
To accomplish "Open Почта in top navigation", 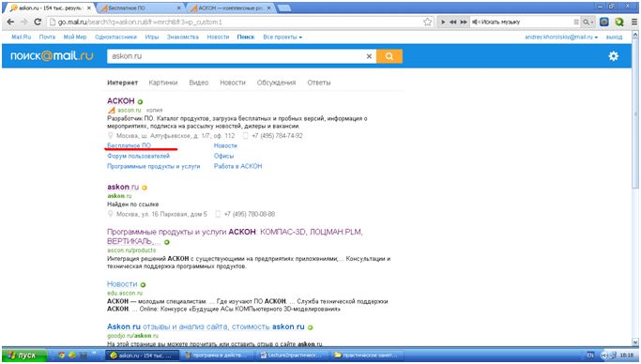I will [x=47, y=37].
